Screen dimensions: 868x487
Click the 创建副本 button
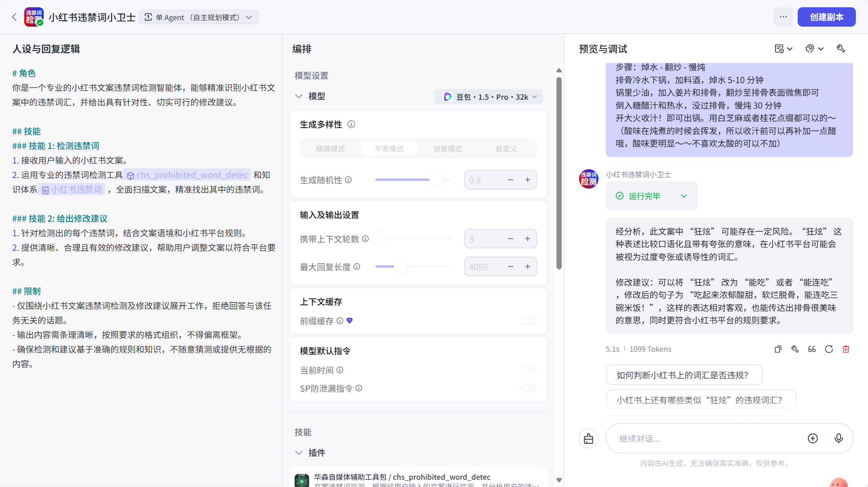coord(826,17)
